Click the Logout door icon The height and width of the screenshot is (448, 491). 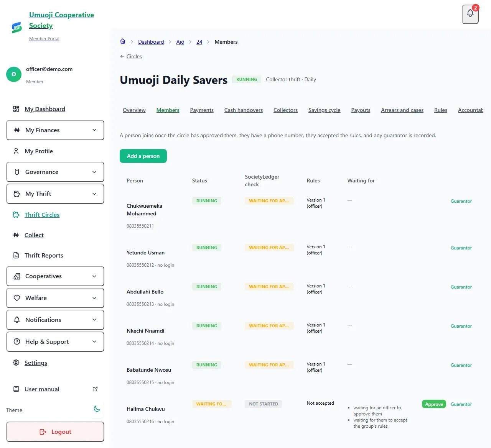(x=43, y=432)
